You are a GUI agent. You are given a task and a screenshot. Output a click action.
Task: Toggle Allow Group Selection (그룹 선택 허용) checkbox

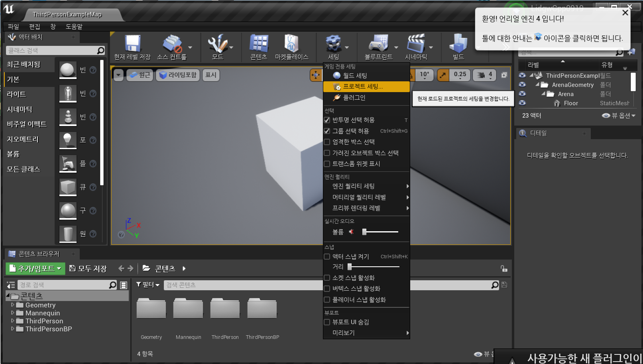click(x=327, y=131)
